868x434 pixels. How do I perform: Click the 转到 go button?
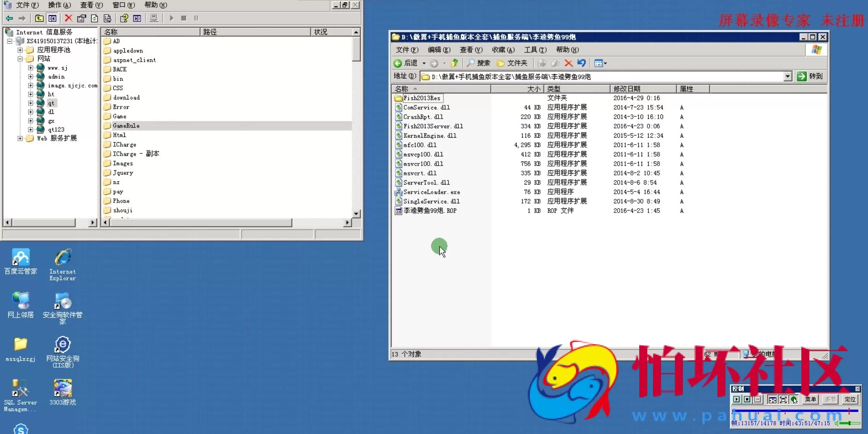tap(810, 76)
